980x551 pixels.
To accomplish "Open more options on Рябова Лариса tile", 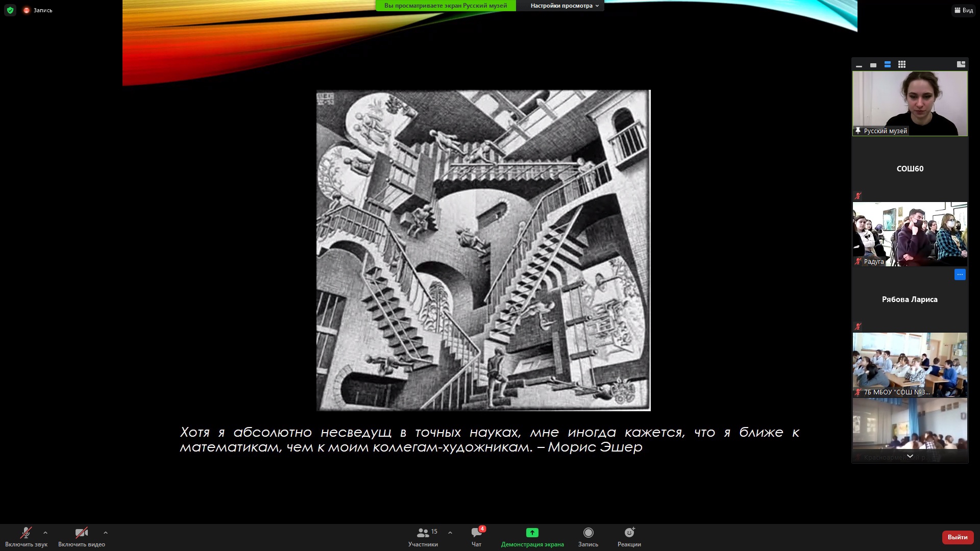I will (x=960, y=274).
